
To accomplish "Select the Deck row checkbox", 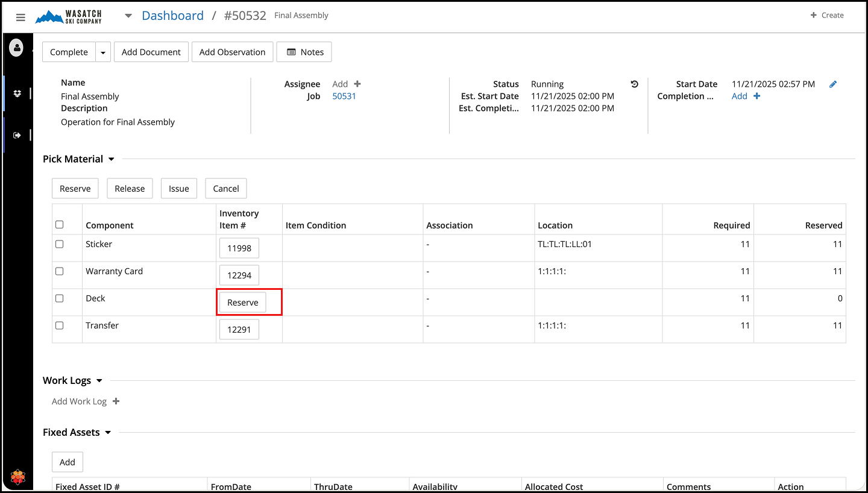I will pyautogui.click(x=59, y=298).
